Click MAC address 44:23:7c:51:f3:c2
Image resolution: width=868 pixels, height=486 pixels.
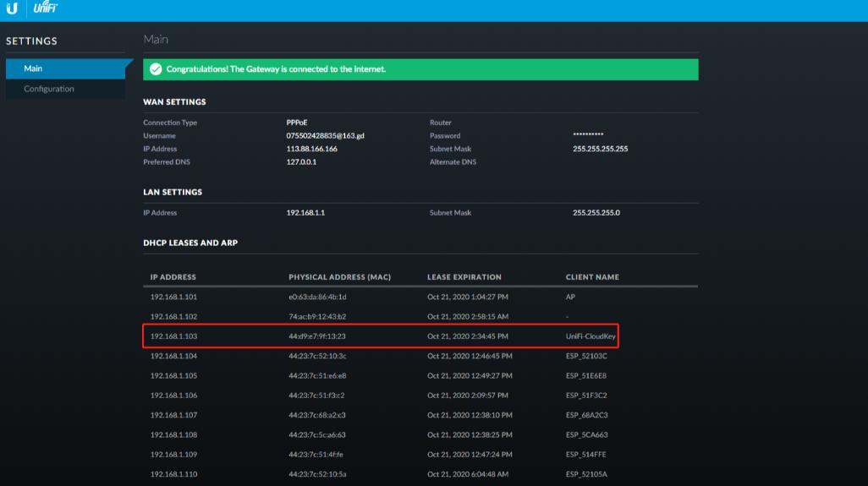(x=316, y=396)
